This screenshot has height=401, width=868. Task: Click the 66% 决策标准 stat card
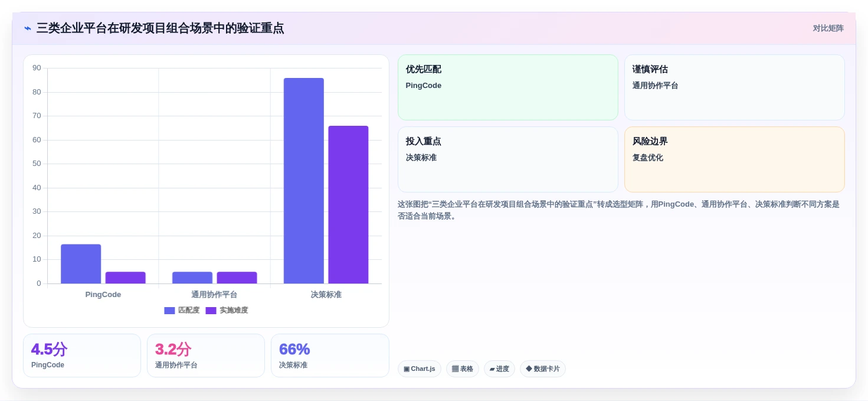(x=330, y=356)
